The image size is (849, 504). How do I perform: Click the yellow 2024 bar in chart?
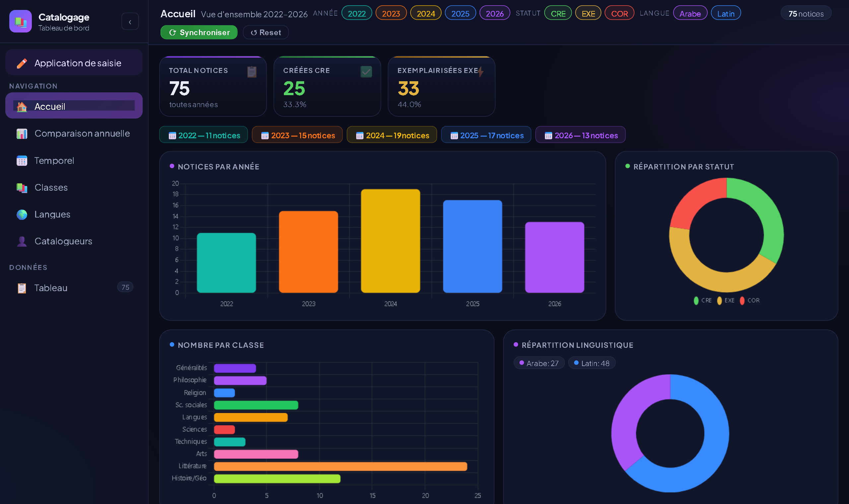point(391,241)
